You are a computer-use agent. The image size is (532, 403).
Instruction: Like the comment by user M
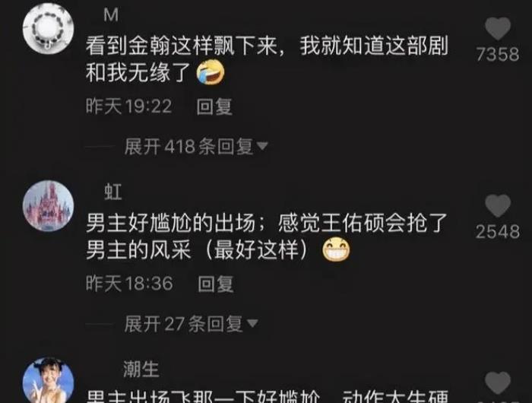498,29
